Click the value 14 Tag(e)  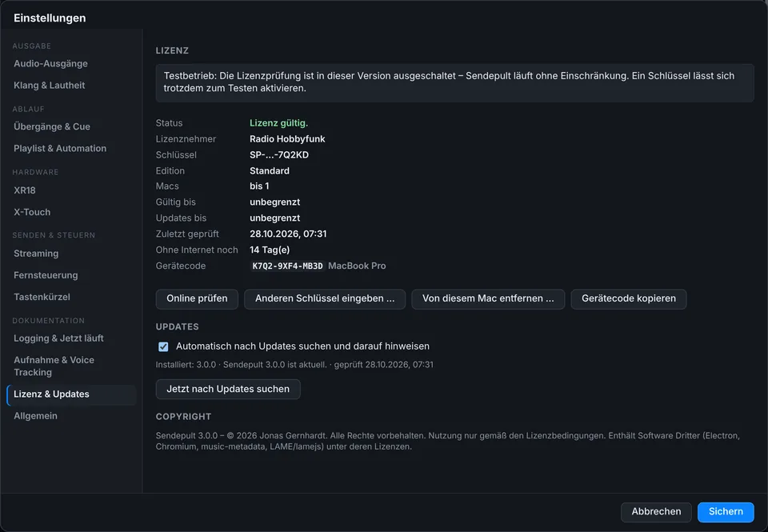(270, 250)
